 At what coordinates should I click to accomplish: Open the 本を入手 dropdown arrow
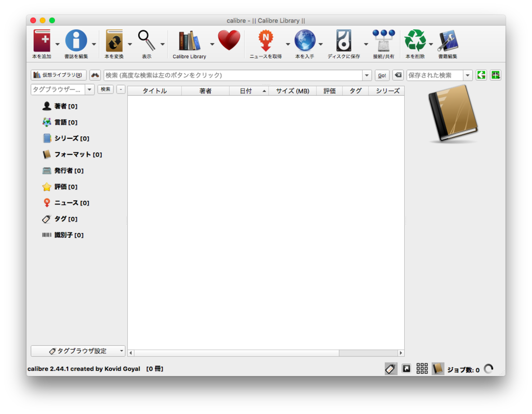[x=321, y=44]
